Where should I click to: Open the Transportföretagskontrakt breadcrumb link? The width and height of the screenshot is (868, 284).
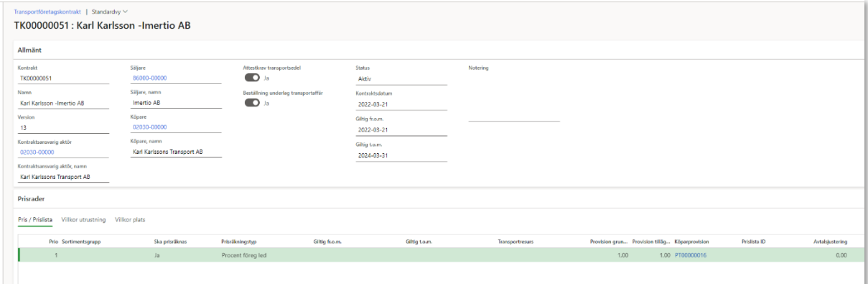47,12
